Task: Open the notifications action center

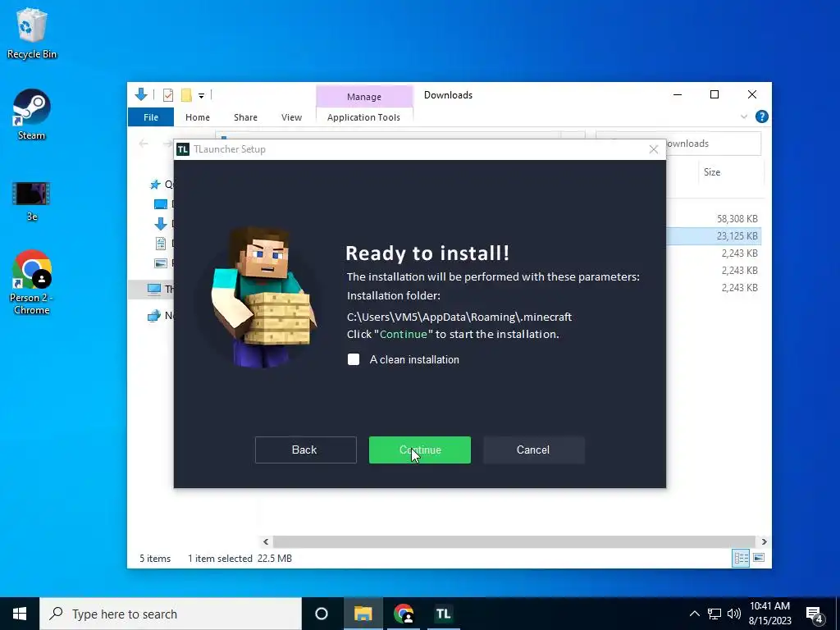Action: (815, 614)
